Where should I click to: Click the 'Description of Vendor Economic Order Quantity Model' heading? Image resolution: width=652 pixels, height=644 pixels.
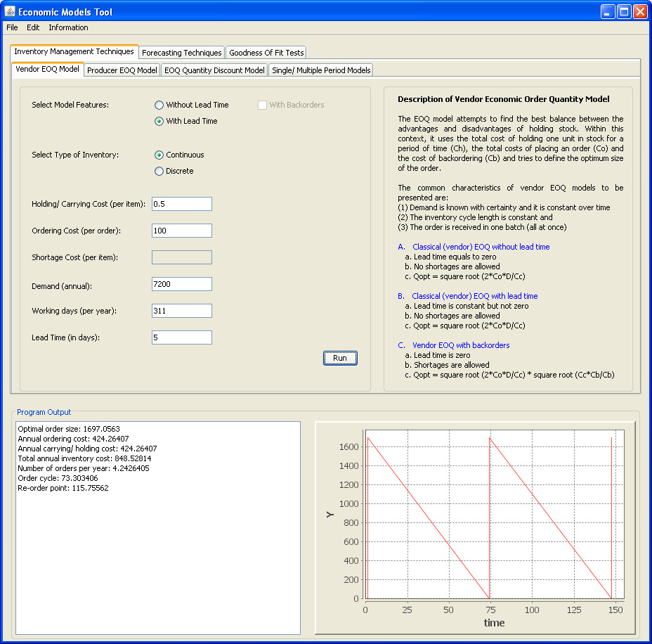[504, 99]
